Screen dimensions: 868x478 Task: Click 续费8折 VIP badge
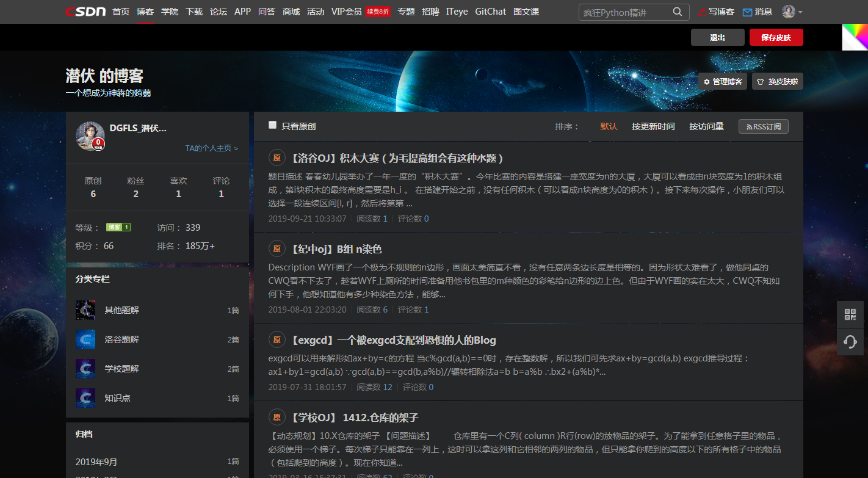click(378, 12)
